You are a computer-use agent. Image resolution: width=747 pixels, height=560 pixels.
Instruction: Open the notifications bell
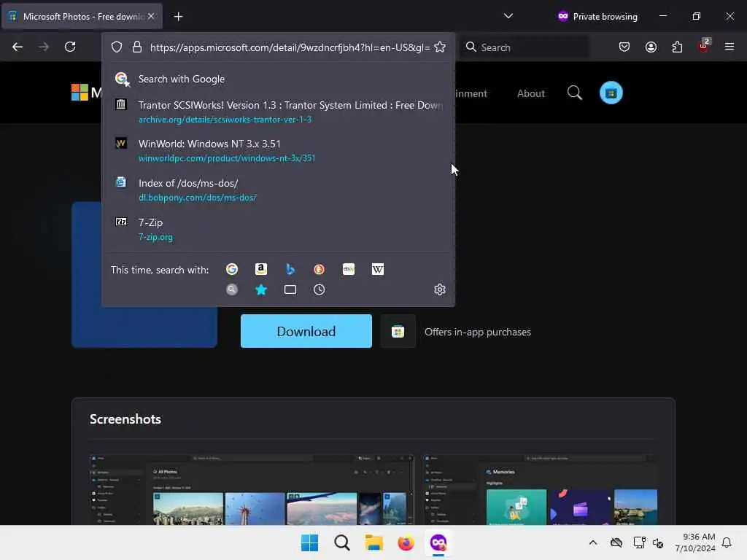pyautogui.click(x=727, y=542)
